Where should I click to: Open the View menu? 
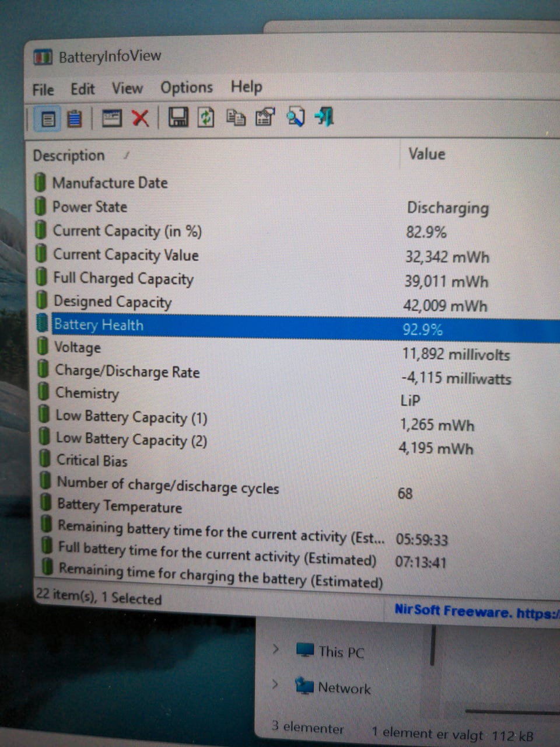[x=127, y=88]
